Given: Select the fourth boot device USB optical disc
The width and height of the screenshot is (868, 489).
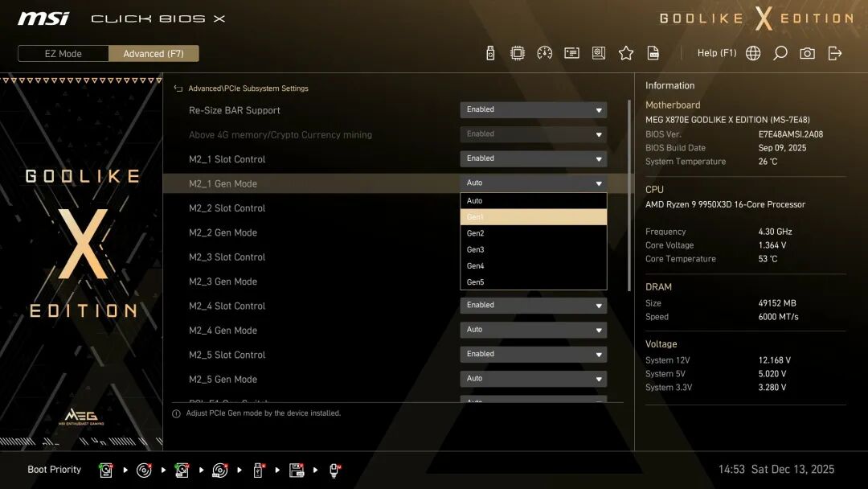Looking at the screenshot, I should (x=219, y=471).
